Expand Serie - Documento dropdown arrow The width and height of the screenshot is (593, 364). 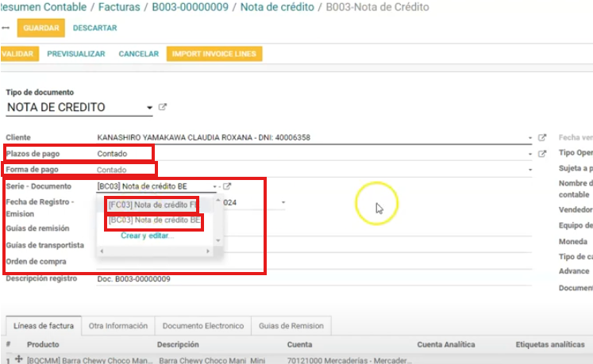[x=214, y=186]
